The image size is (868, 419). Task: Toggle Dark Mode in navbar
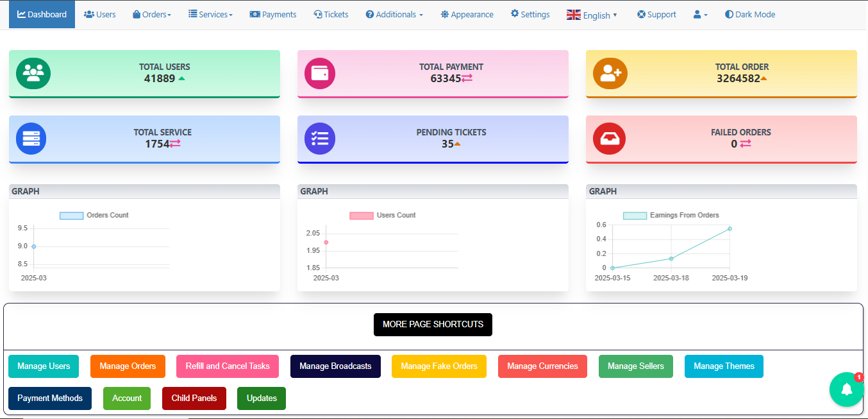pos(749,14)
